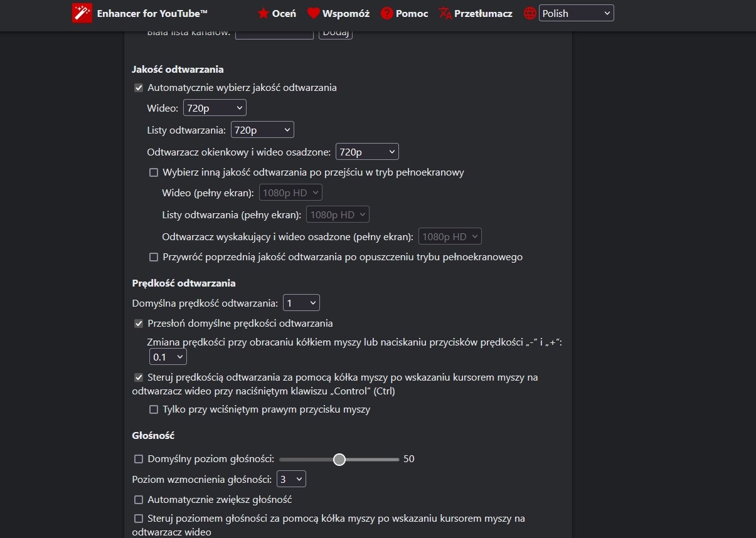
Task: Open the Polish language dropdown
Action: 576,13
